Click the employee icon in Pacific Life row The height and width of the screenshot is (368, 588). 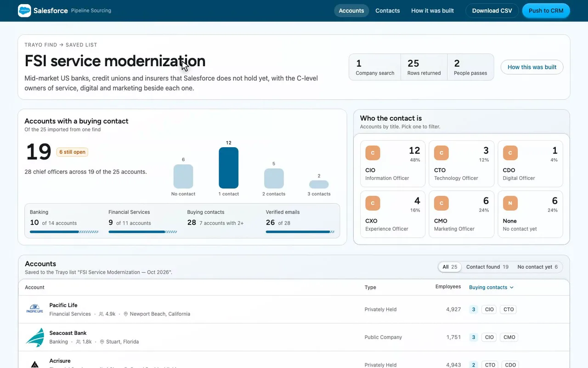[101, 314]
